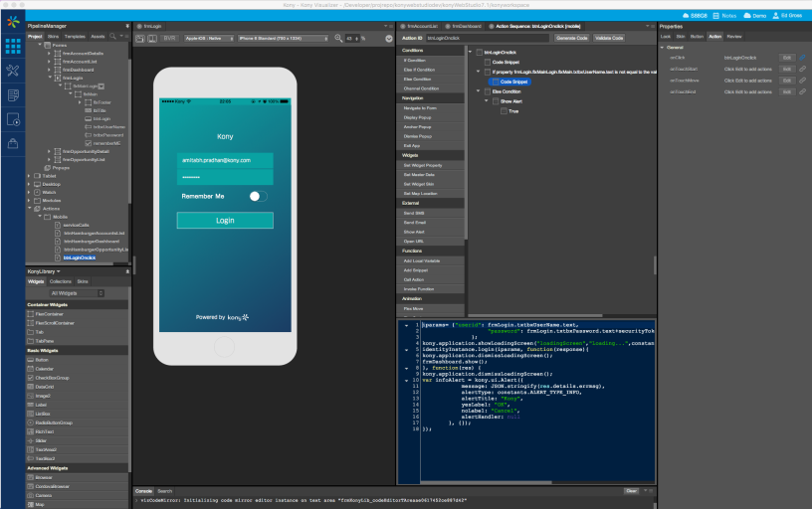Open the frmDashboard editor tab
812x509 pixels.
click(467, 26)
